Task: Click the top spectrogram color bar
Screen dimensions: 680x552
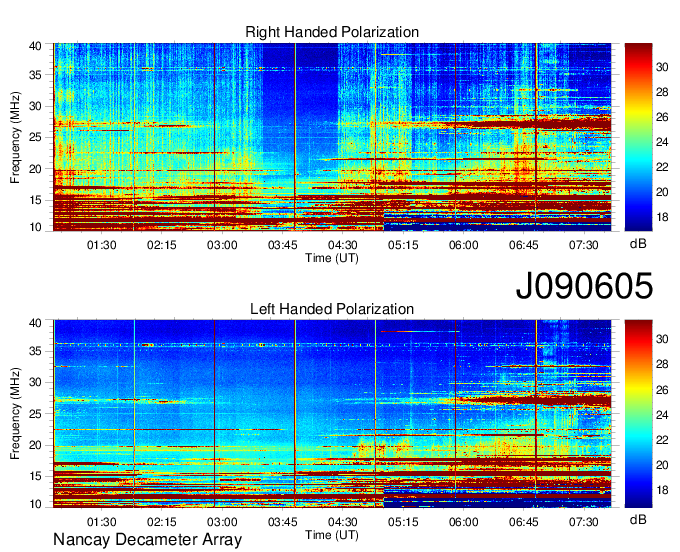Action: (x=638, y=137)
